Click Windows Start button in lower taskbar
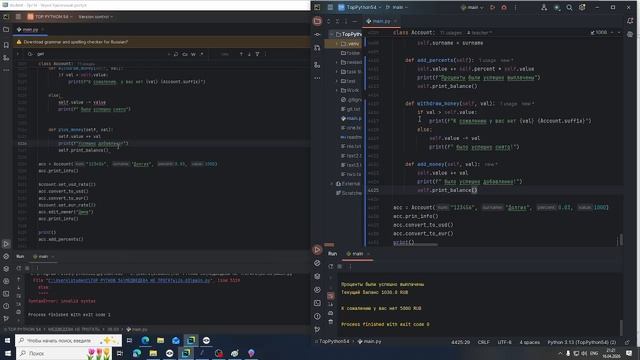Viewport: 640px width, 360px height. click(8, 353)
